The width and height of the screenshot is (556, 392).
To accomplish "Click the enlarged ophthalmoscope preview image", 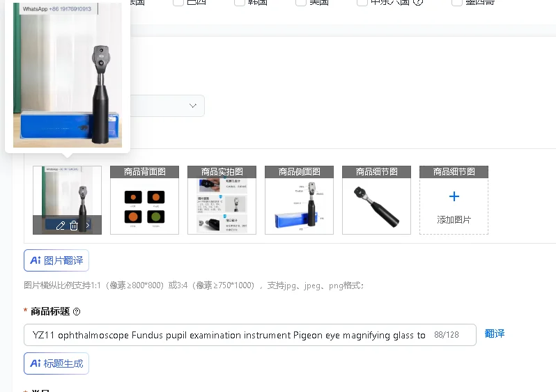I will (68, 75).
